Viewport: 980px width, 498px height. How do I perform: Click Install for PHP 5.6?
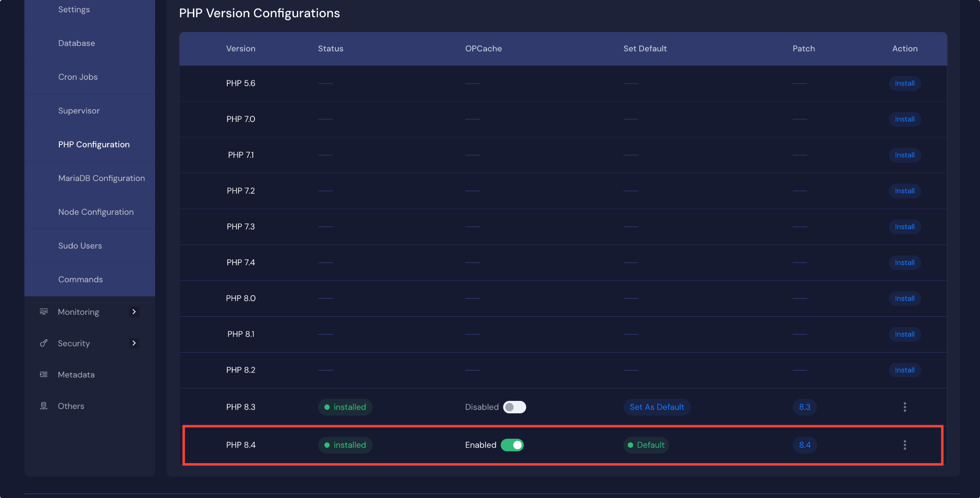click(x=904, y=83)
